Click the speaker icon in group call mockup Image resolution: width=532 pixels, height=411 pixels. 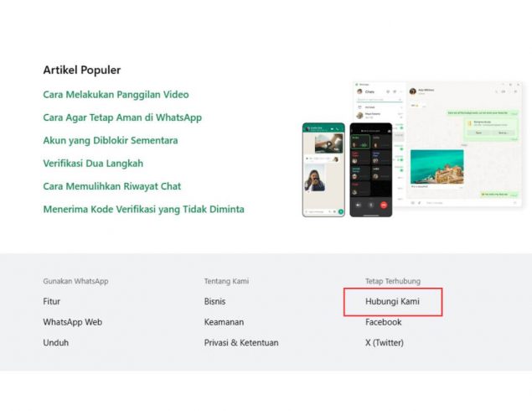pyautogui.click(x=359, y=205)
